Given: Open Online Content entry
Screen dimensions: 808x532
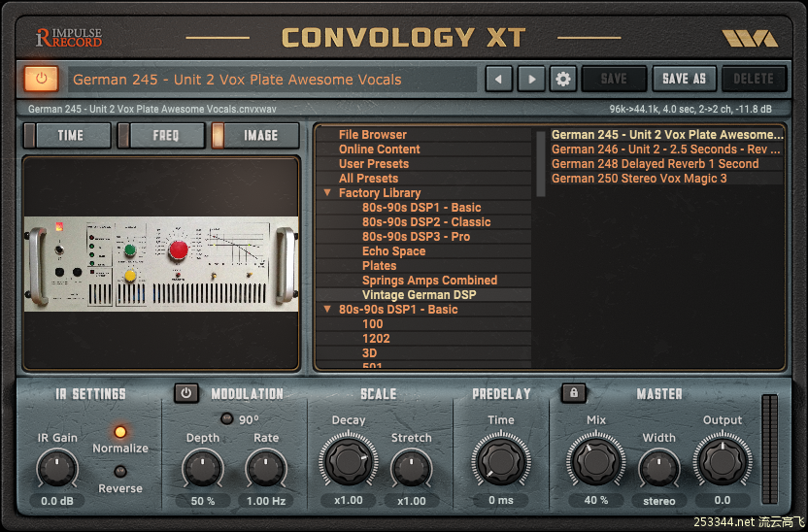Looking at the screenshot, I should click(380, 149).
